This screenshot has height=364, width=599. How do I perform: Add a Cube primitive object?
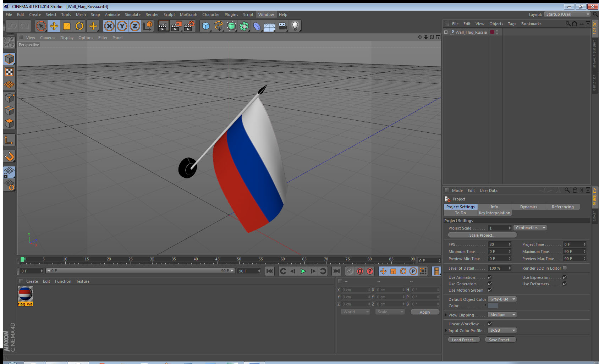coord(206,26)
